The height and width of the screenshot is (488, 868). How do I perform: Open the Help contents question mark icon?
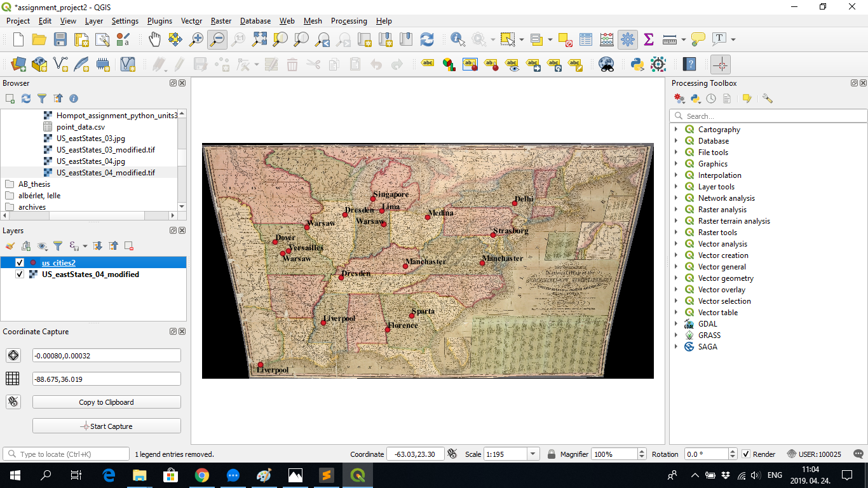[689, 64]
